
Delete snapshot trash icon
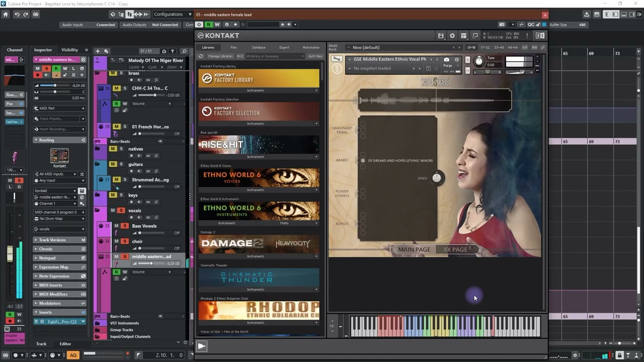click(437, 68)
